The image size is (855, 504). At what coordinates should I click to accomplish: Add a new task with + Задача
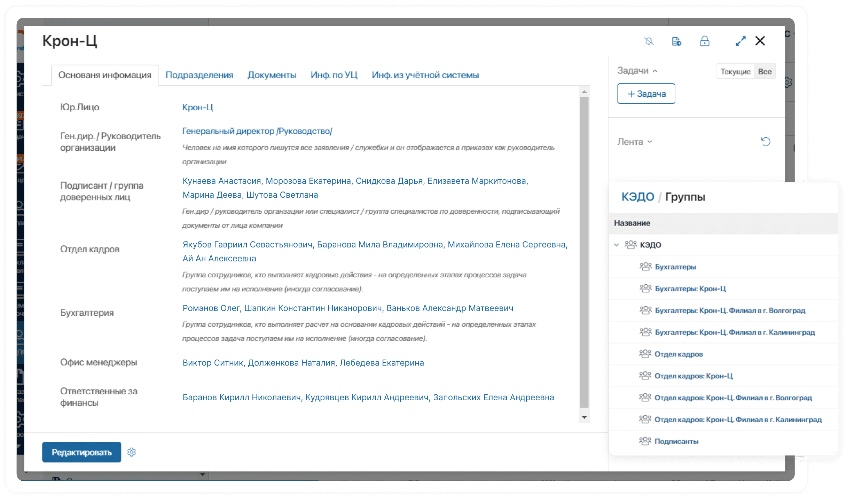point(646,94)
